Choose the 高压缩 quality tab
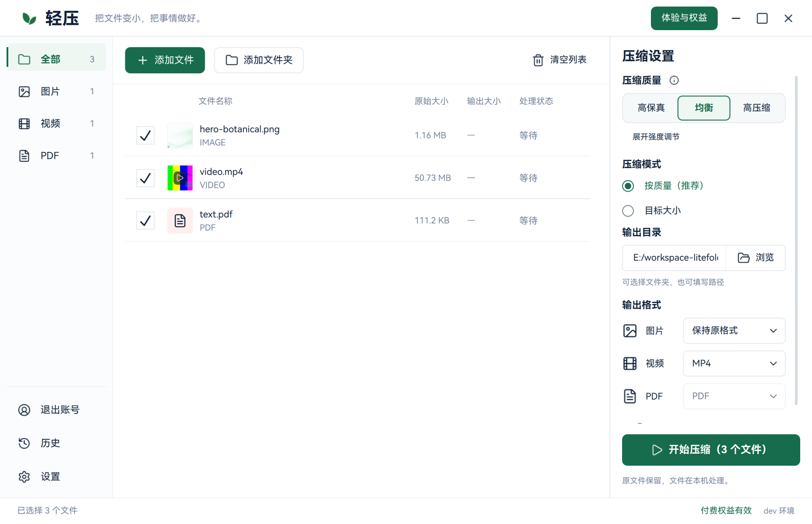 tap(757, 108)
